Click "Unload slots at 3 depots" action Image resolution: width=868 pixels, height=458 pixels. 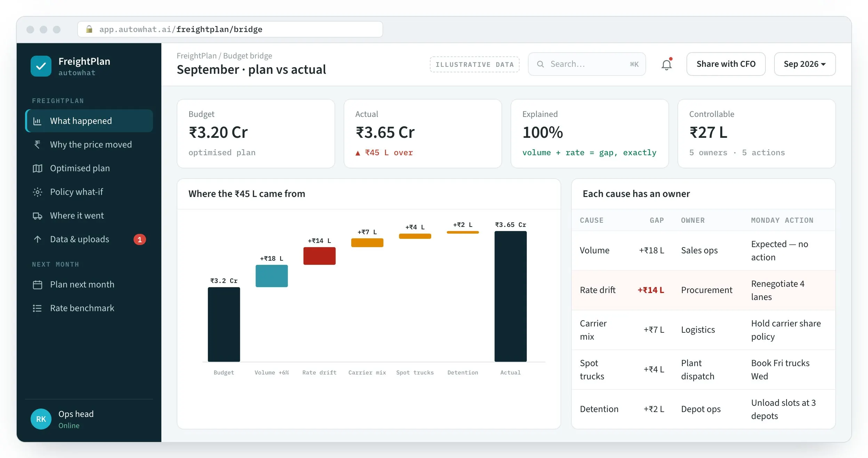[x=783, y=409]
